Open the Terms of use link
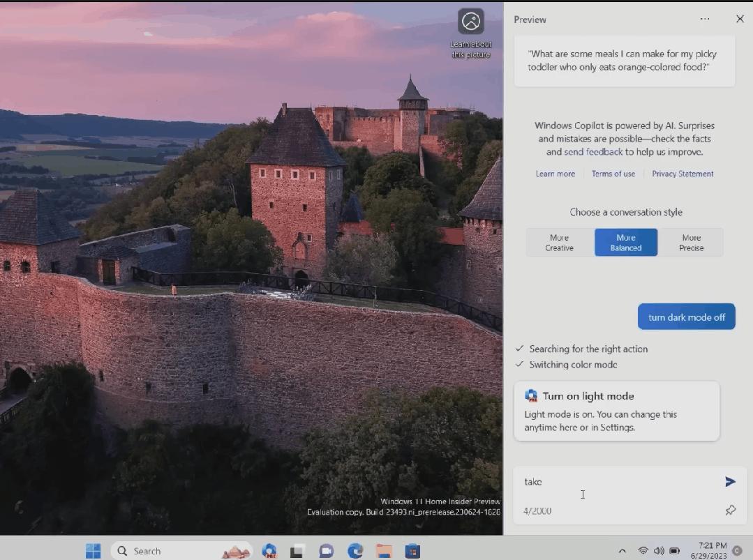This screenshot has height=560, width=753. (613, 174)
